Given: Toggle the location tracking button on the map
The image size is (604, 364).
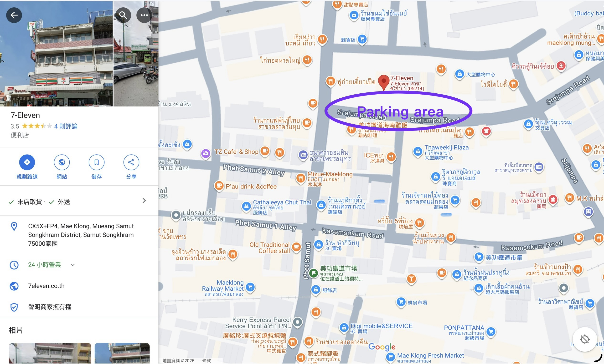Looking at the screenshot, I should pyautogui.click(x=585, y=339).
